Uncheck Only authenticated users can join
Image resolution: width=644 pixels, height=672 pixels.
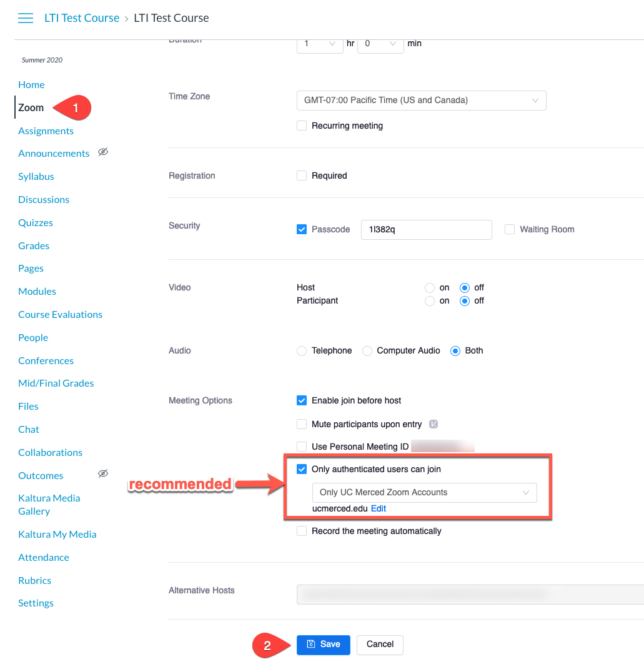pos(302,469)
